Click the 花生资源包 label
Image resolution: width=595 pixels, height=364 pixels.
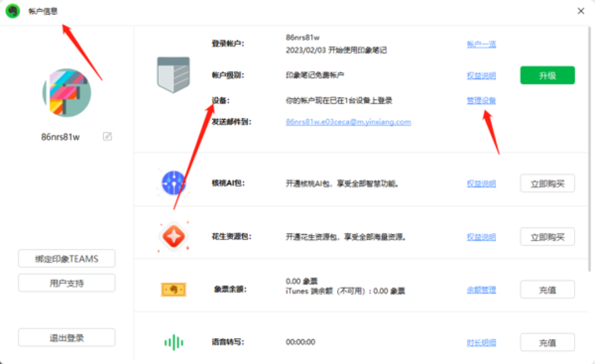coord(231,237)
